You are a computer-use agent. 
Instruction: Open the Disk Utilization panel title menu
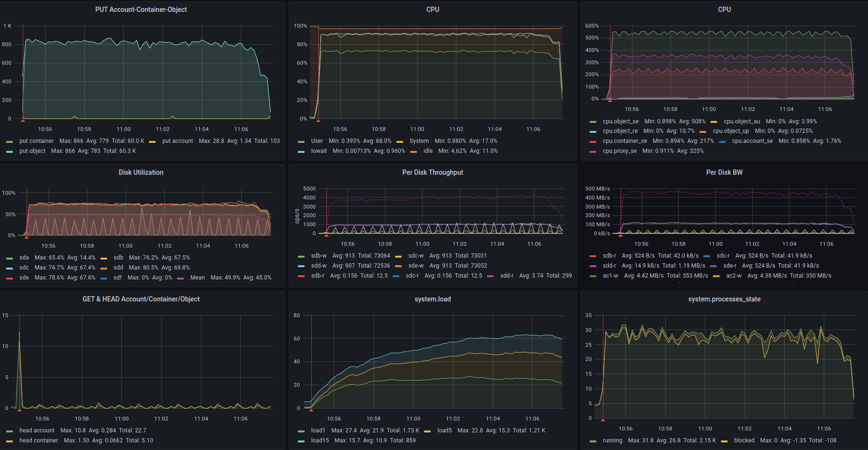pyautogui.click(x=141, y=172)
